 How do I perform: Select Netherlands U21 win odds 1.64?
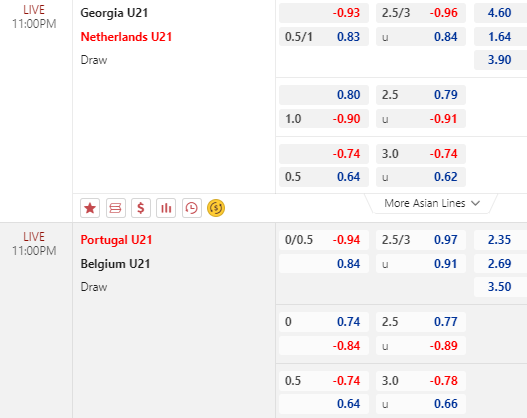click(500, 37)
